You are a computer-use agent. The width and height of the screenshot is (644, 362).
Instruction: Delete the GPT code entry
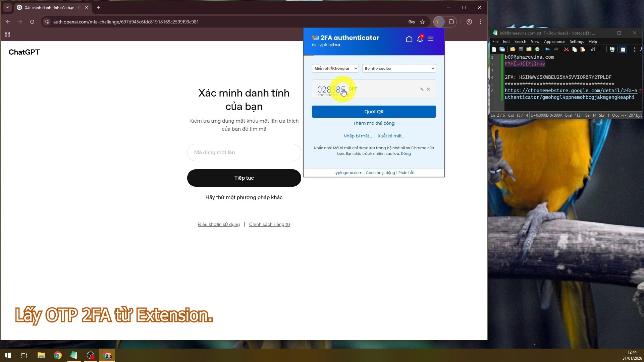tap(428, 89)
